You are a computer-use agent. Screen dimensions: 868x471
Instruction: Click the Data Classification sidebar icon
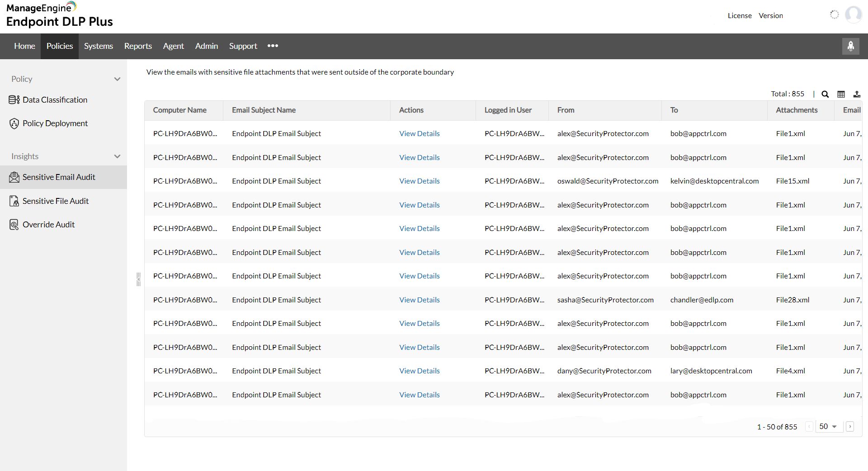[x=14, y=100]
